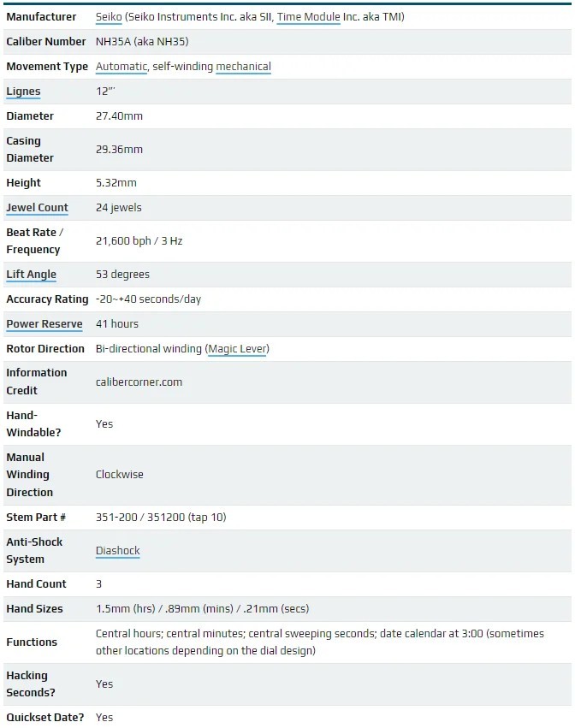This screenshot has width=575, height=728.
Task: Click the Lignes term link
Action: point(23,92)
